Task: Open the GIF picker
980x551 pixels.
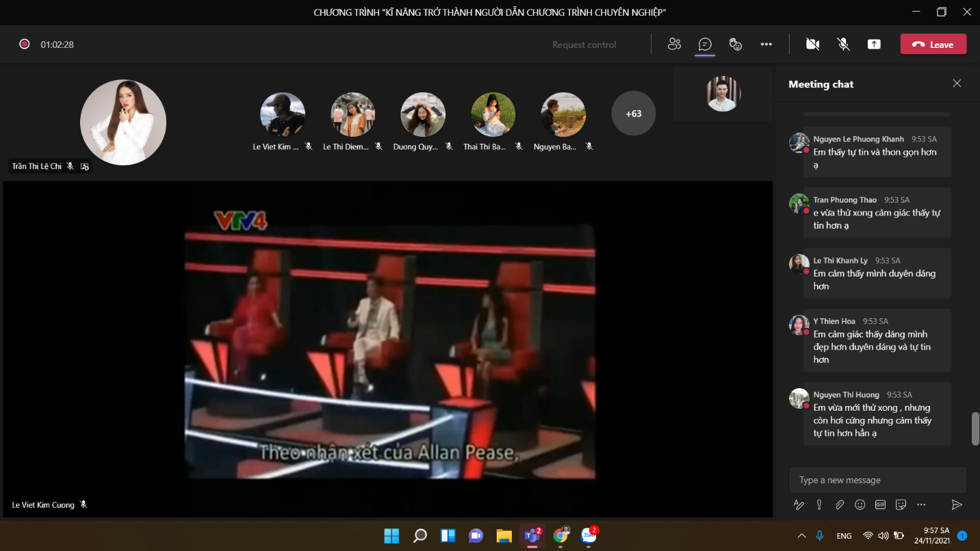Action: coord(881,505)
